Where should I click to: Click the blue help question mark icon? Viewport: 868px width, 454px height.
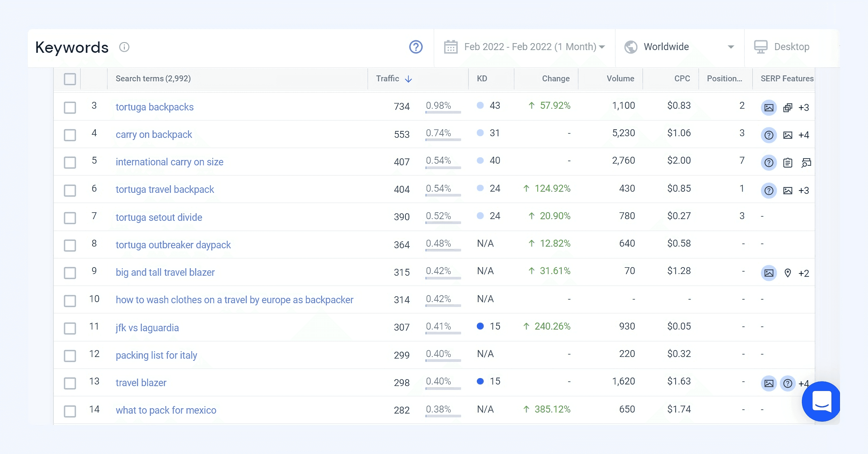415,47
